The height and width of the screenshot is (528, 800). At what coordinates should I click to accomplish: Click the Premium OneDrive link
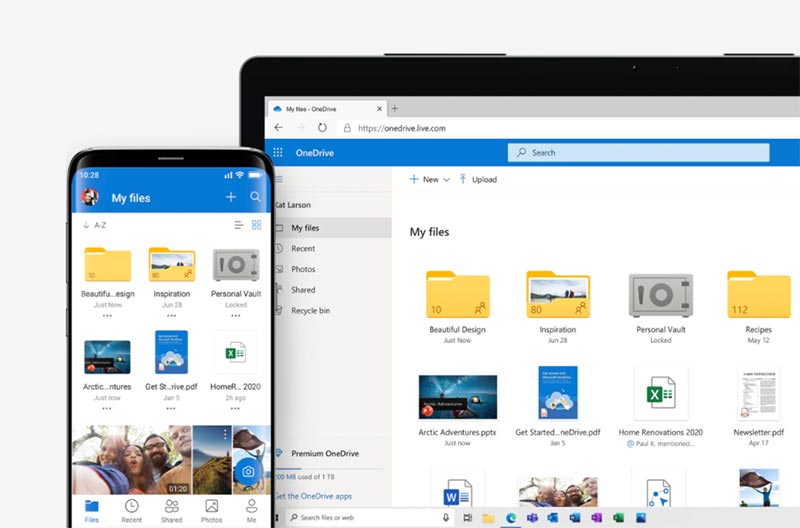click(x=324, y=453)
